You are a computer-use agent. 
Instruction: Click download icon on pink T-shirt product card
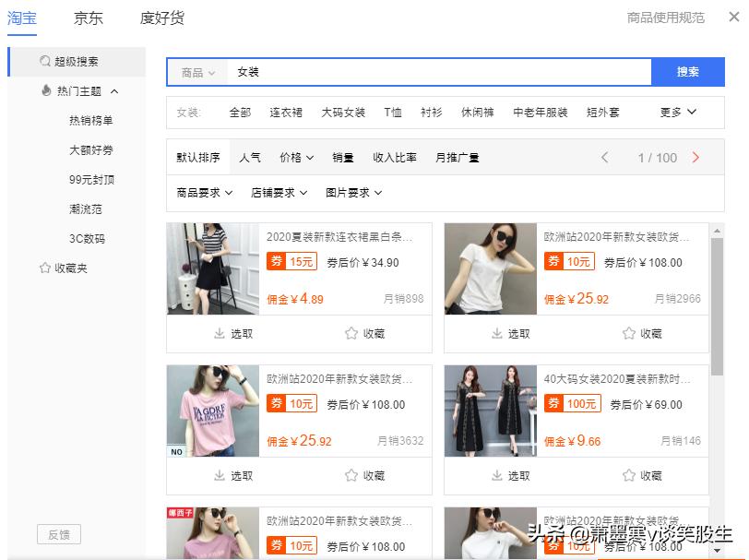[220, 475]
